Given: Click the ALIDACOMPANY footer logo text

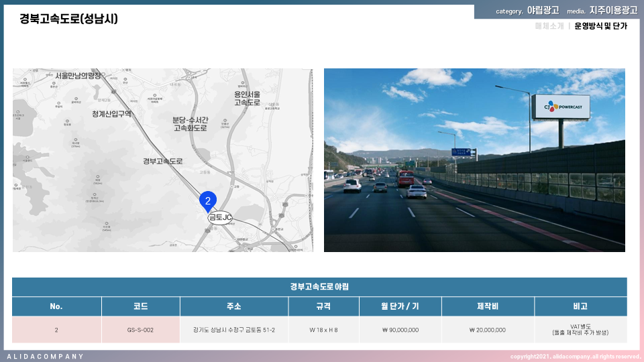Looking at the screenshot, I should click(46, 357).
